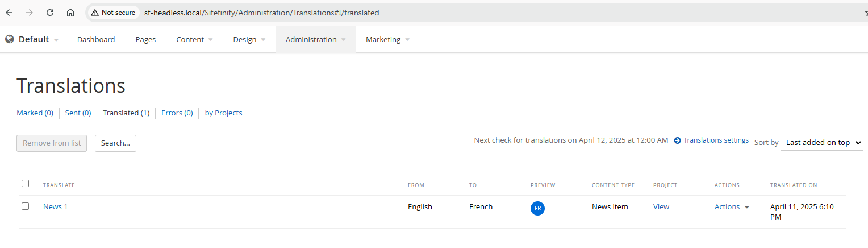Click the PROJECT column header
The image size is (868, 248).
(665, 185)
